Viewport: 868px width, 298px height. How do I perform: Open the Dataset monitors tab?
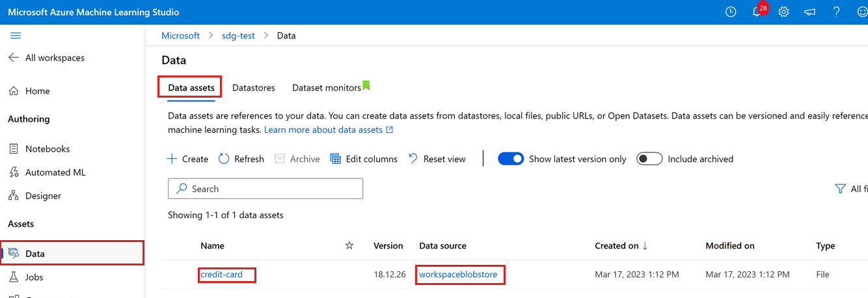click(327, 87)
